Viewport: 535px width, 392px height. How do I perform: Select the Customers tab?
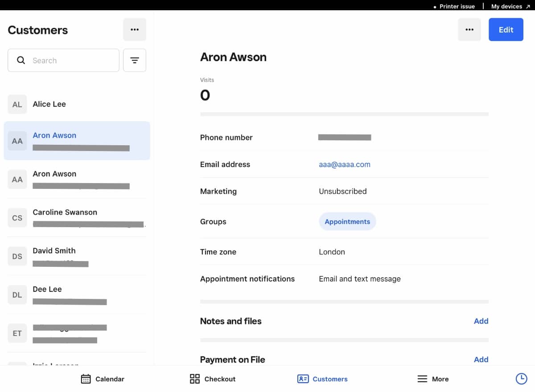(x=322, y=379)
